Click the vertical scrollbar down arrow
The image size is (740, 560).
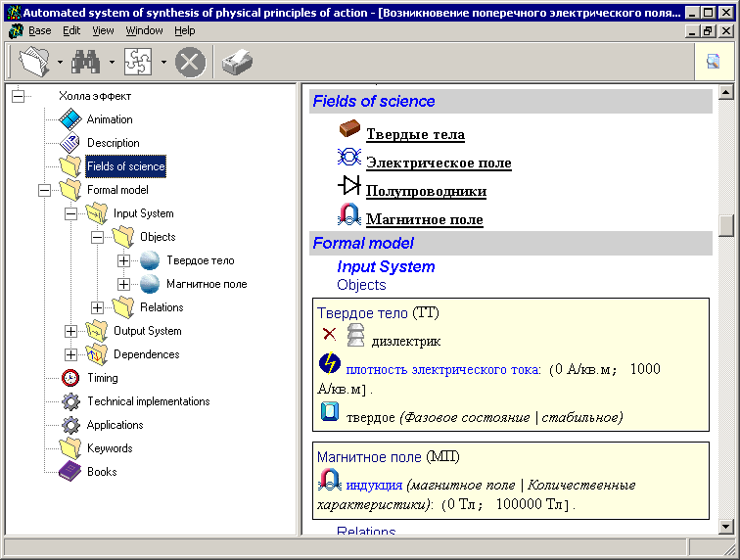(726, 527)
